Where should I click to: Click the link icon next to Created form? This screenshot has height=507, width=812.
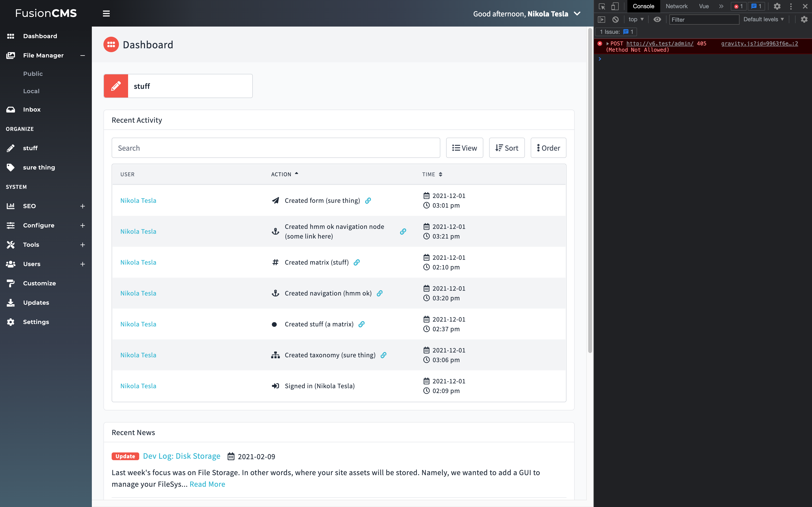pyautogui.click(x=368, y=200)
